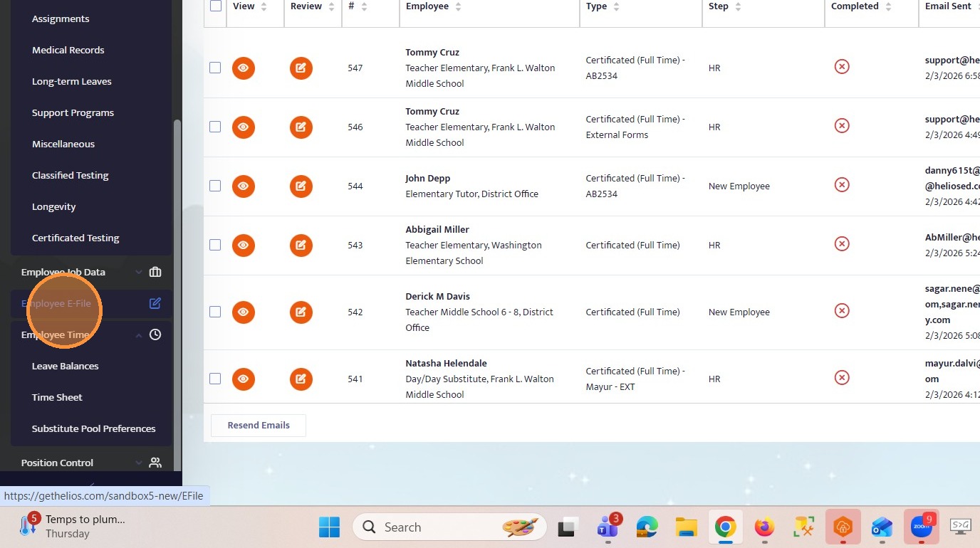Click the clock icon beside Employee Time
This screenshot has height=548, width=980.
point(155,334)
